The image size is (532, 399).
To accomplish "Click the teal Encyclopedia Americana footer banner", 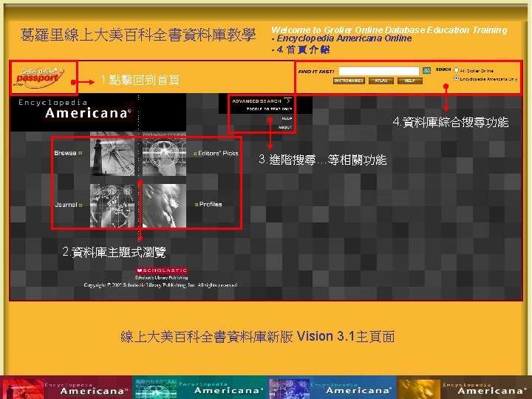I will click(x=199, y=387).
